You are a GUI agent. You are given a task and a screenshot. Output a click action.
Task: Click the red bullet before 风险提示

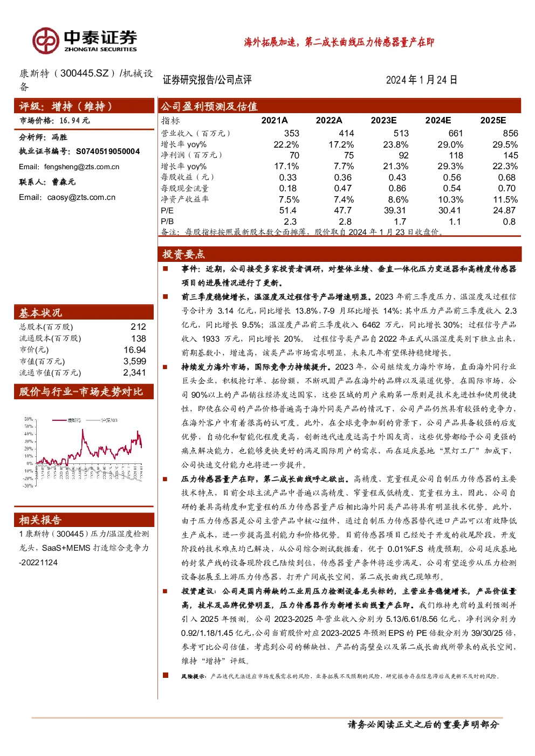coord(166,675)
